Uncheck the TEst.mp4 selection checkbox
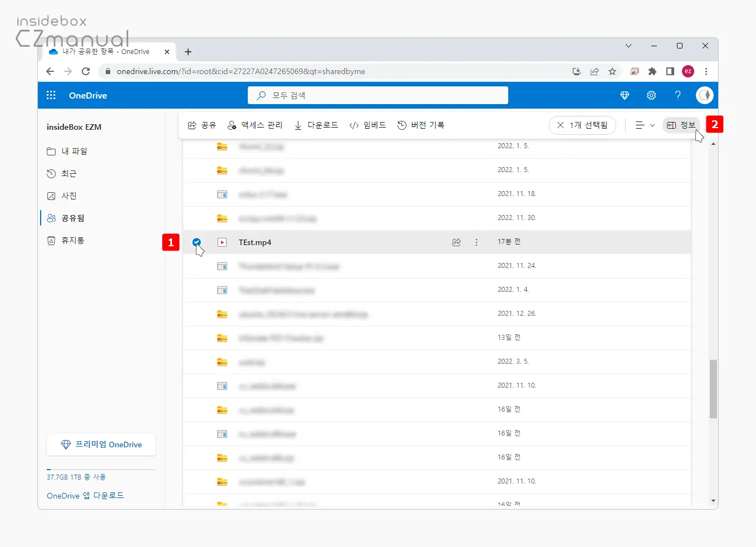The width and height of the screenshot is (756, 547). (197, 242)
